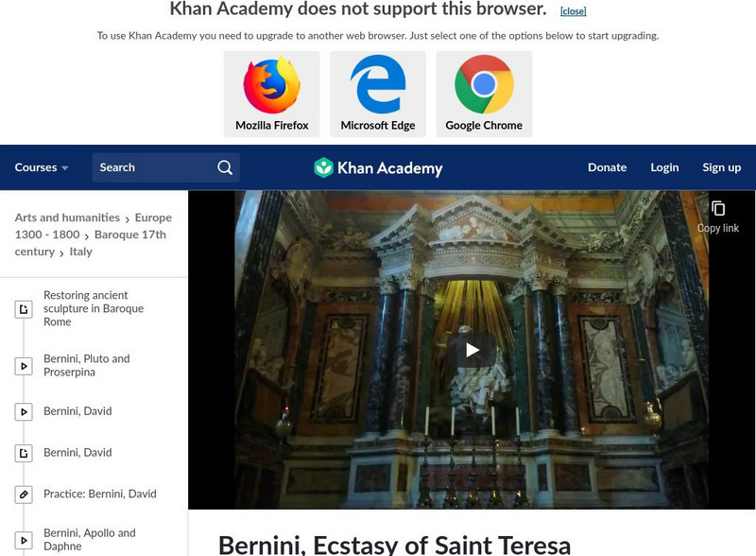Click the video icon next to Bernini, Pluto and Proserpina
Viewport: 756px width, 556px height.
coord(23,364)
